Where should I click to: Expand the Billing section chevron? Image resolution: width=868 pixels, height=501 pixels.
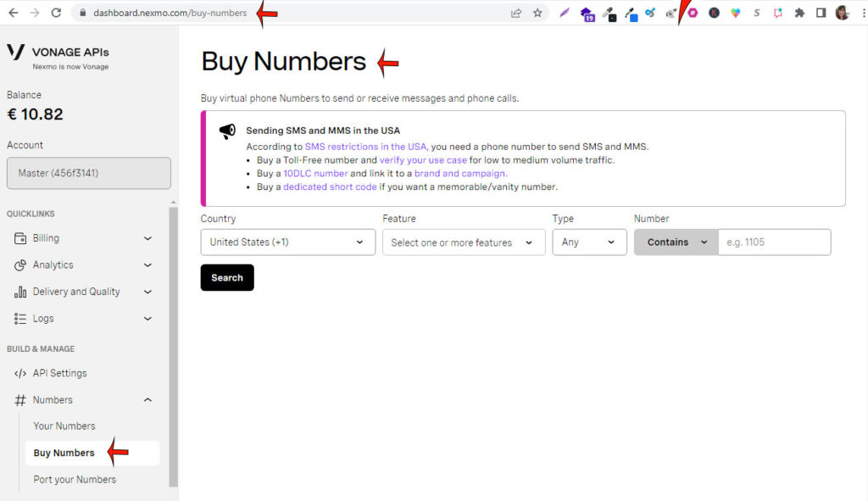click(147, 238)
